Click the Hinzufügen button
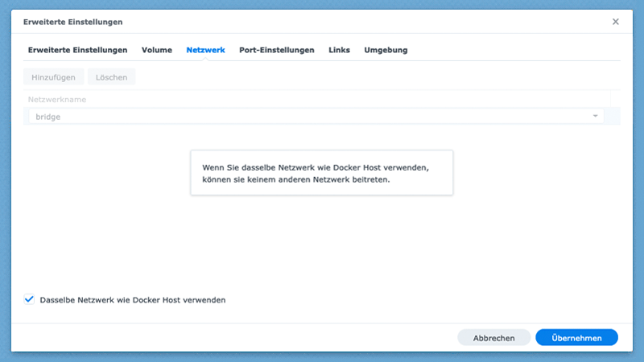The width and height of the screenshot is (644, 362). [54, 77]
